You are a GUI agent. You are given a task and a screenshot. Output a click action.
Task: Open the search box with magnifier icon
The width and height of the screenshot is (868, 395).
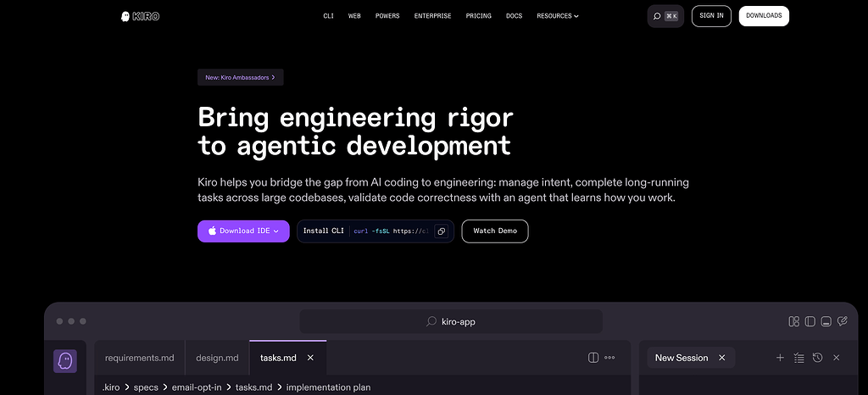[665, 16]
